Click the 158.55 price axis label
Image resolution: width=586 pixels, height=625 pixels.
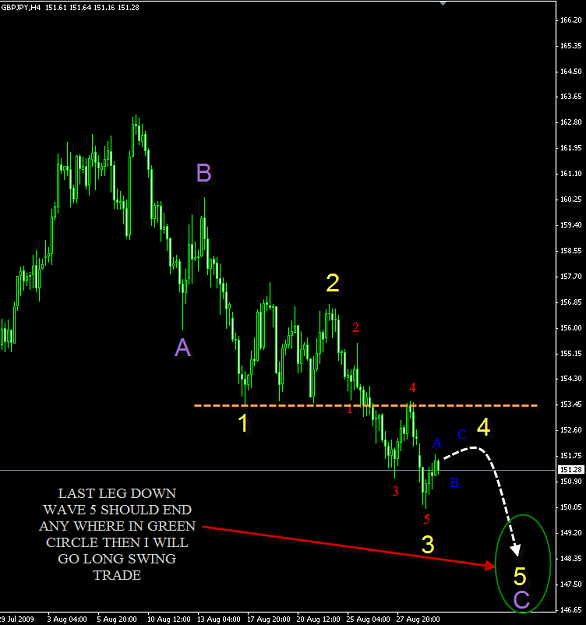(x=571, y=251)
